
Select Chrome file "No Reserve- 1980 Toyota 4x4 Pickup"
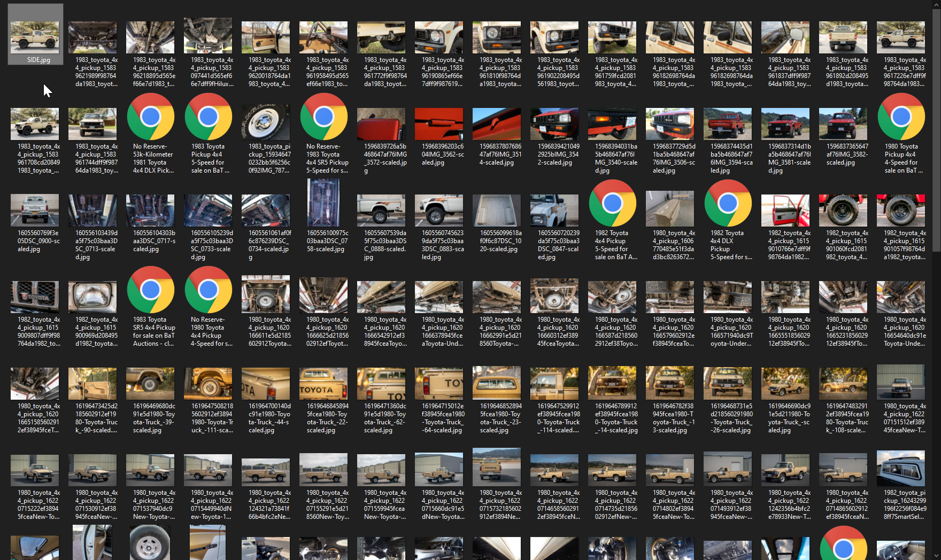(x=209, y=290)
